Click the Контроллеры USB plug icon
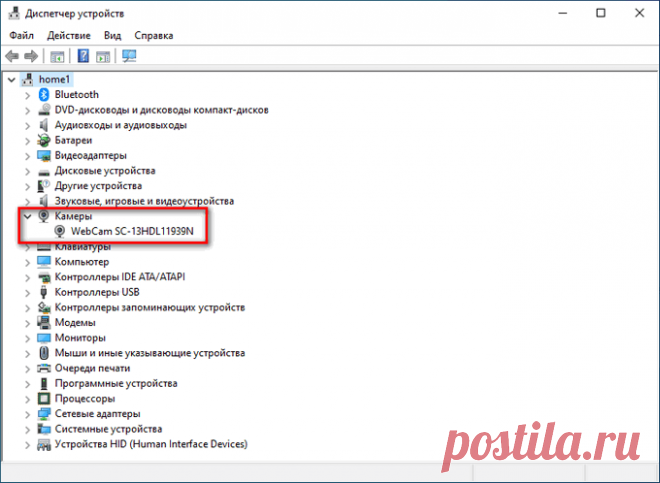Screen dimensions: 660x483 click(x=43, y=292)
